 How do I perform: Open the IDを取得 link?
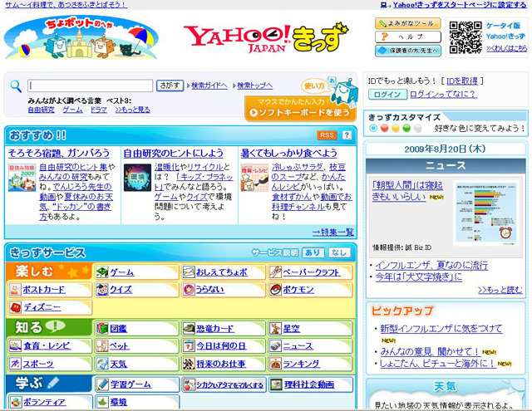tap(462, 81)
